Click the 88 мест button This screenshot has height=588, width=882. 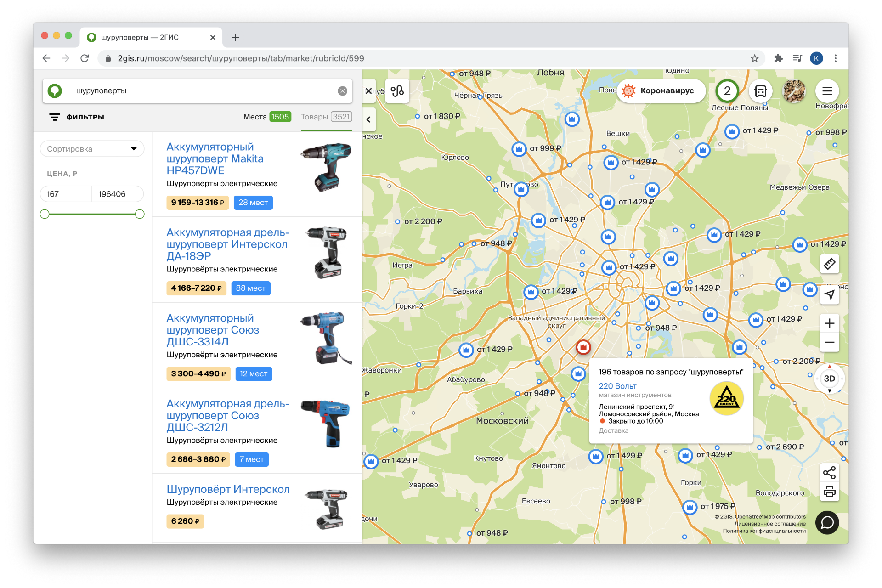click(x=251, y=288)
